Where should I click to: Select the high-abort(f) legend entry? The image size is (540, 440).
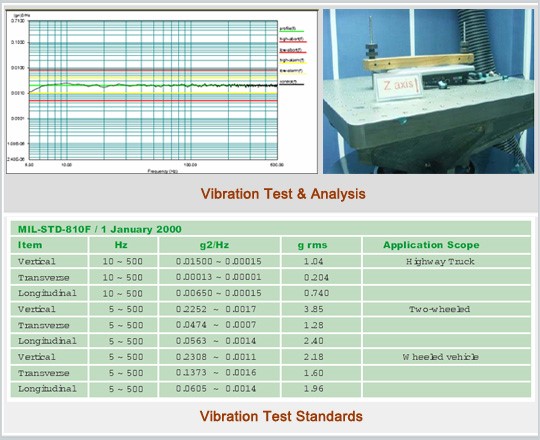point(292,40)
